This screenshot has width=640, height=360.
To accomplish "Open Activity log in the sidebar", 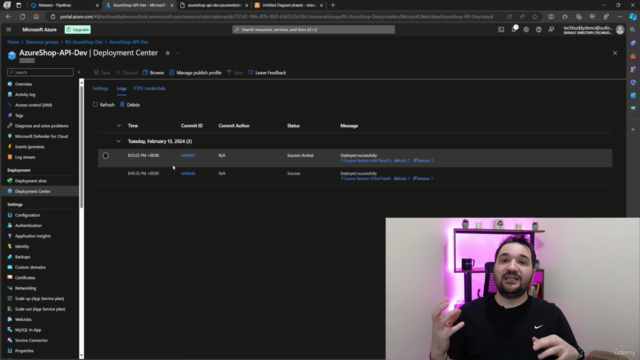I will (25, 95).
